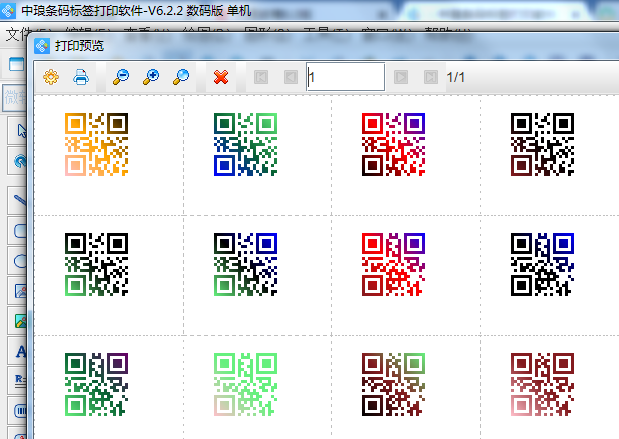The width and height of the screenshot is (619, 439).
Task: Go to the last page button
Action: tap(429, 77)
